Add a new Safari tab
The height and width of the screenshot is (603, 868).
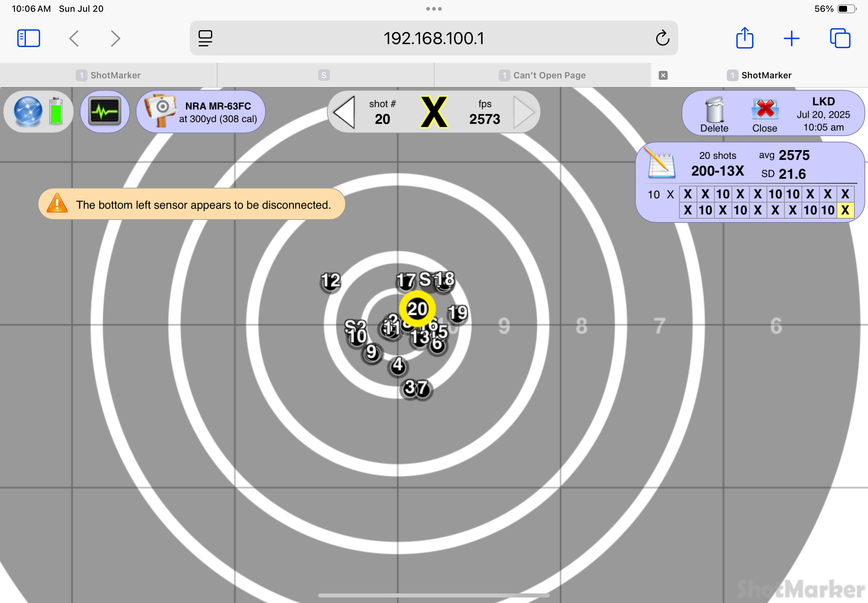click(791, 39)
